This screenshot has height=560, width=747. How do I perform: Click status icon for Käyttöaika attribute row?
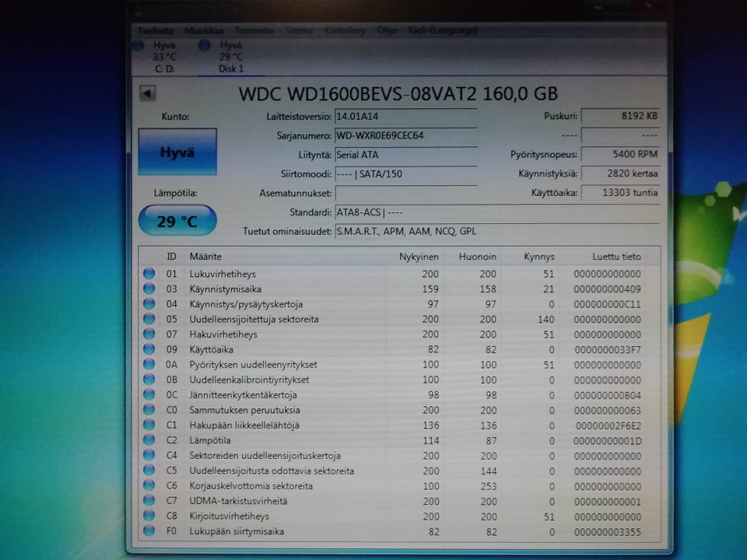[x=149, y=349]
